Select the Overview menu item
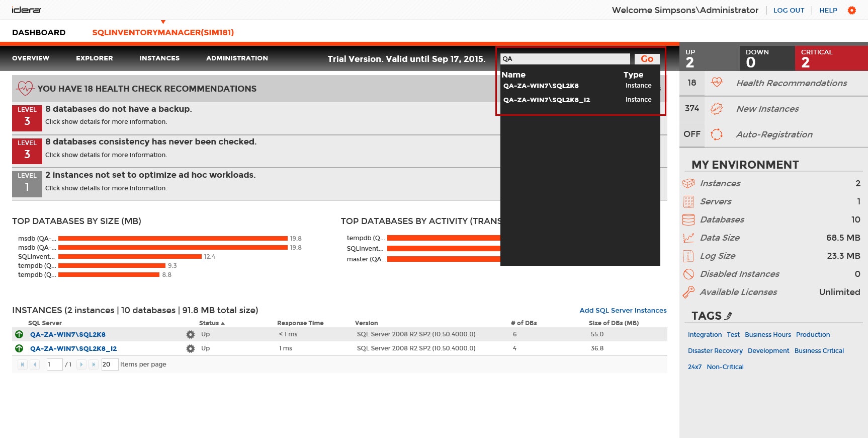 click(x=31, y=58)
